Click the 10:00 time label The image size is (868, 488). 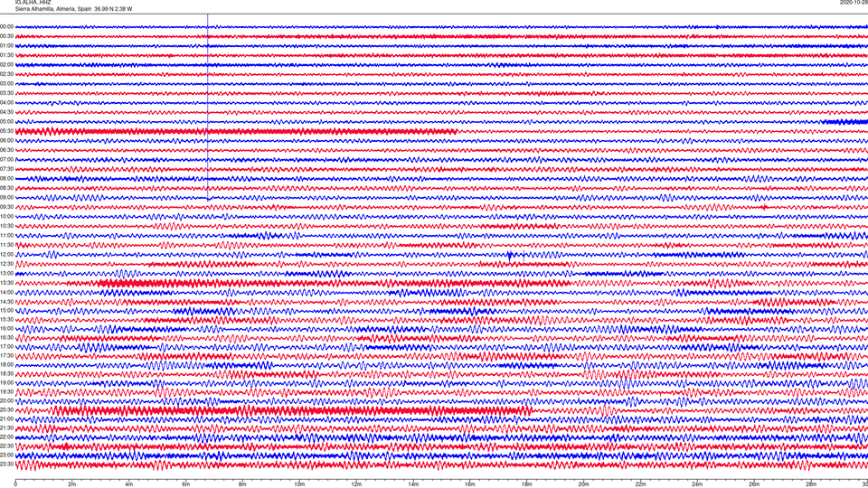click(x=6, y=216)
